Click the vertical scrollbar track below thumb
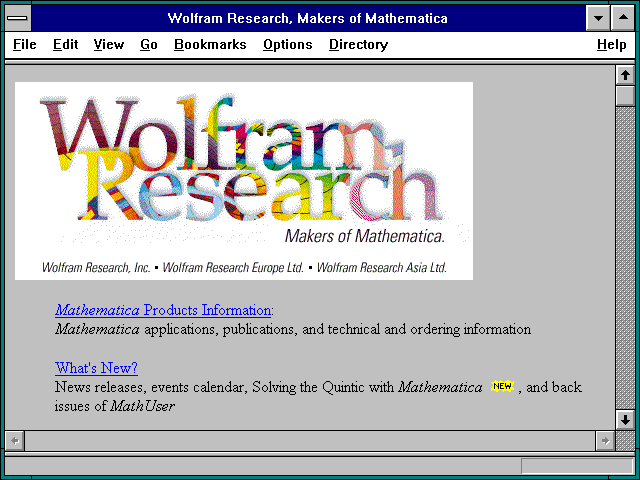This screenshot has height=480, width=640. pos(625,258)
